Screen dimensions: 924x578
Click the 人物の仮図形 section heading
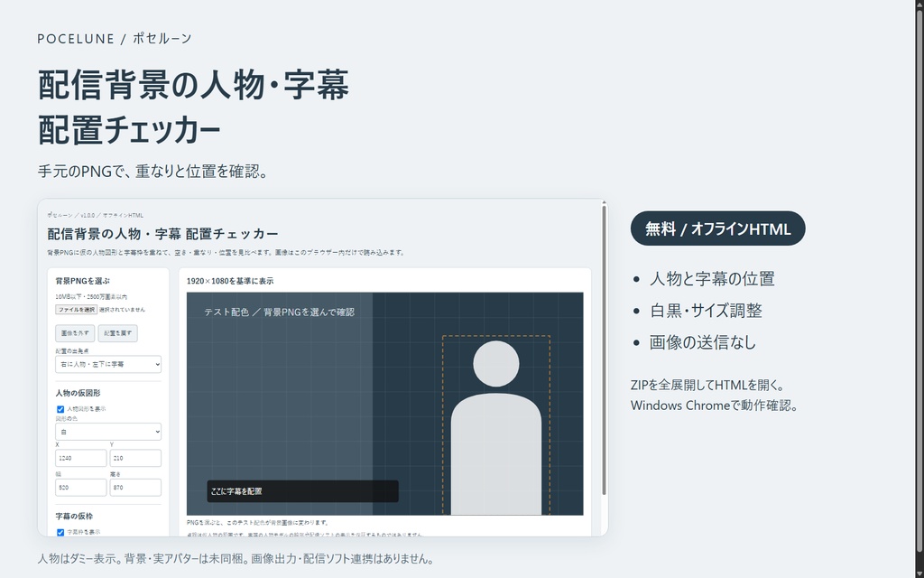(78, 394)
